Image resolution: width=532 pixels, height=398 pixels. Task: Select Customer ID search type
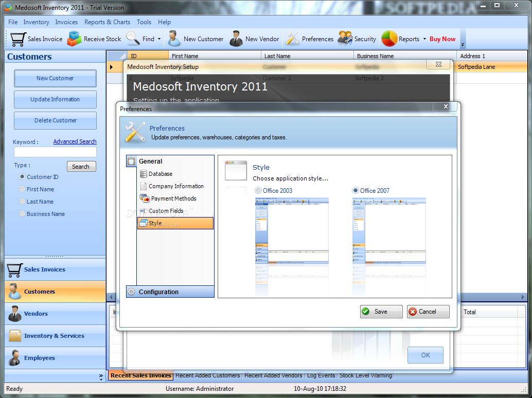(x=23, y=176)
